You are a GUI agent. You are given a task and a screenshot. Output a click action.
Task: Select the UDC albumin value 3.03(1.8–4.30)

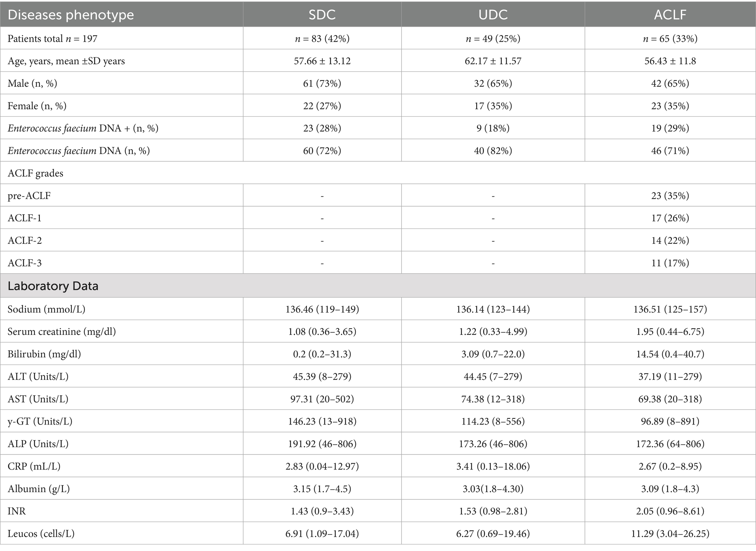493,488
